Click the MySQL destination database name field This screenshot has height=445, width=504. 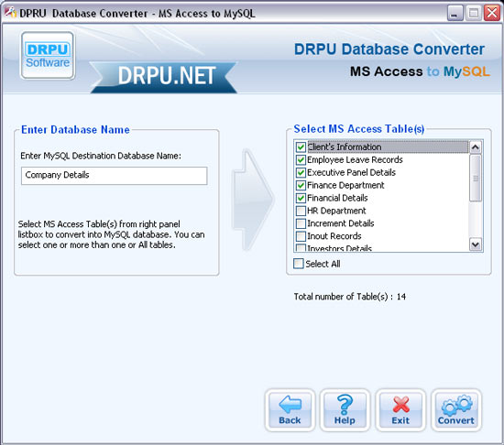(x=115, y=175)
